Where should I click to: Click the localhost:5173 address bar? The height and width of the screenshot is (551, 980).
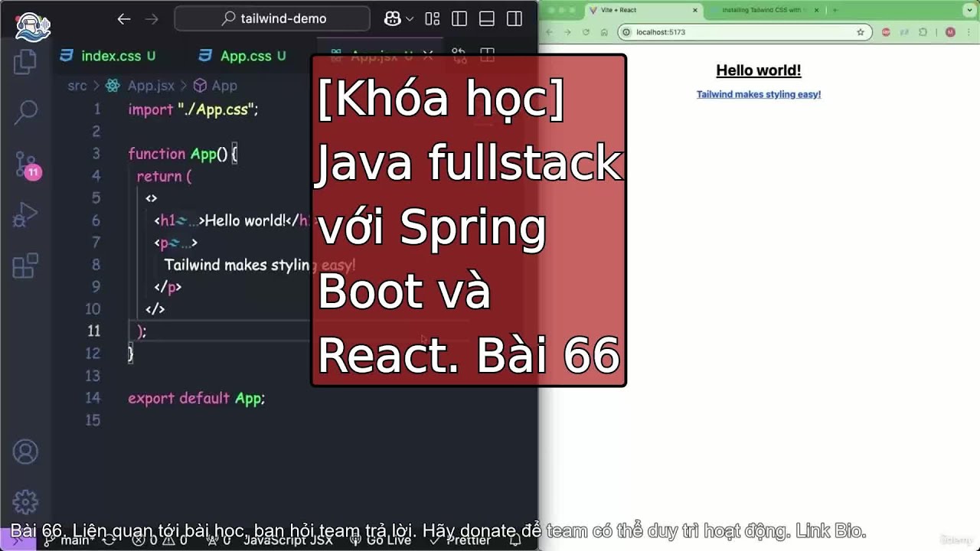(744, 32)
